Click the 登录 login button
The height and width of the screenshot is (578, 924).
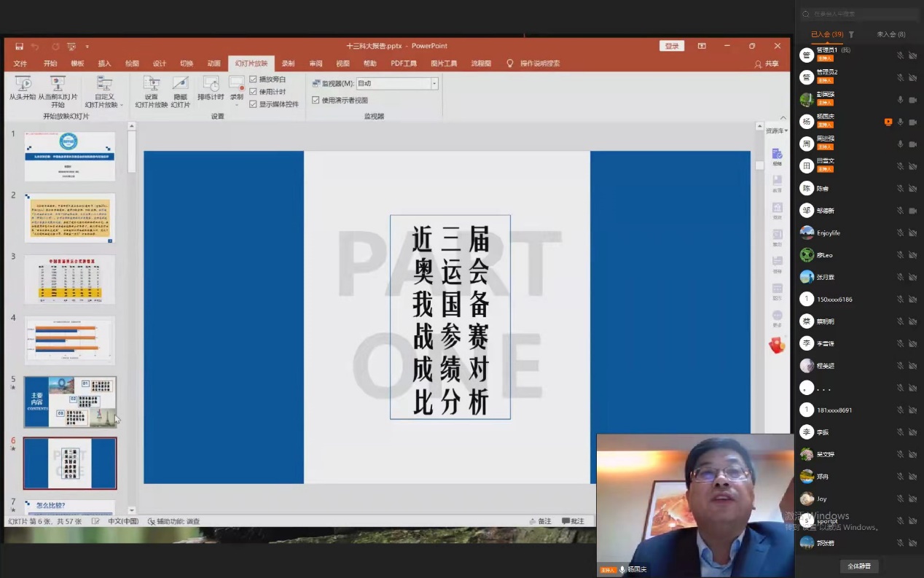click(671, 46)
